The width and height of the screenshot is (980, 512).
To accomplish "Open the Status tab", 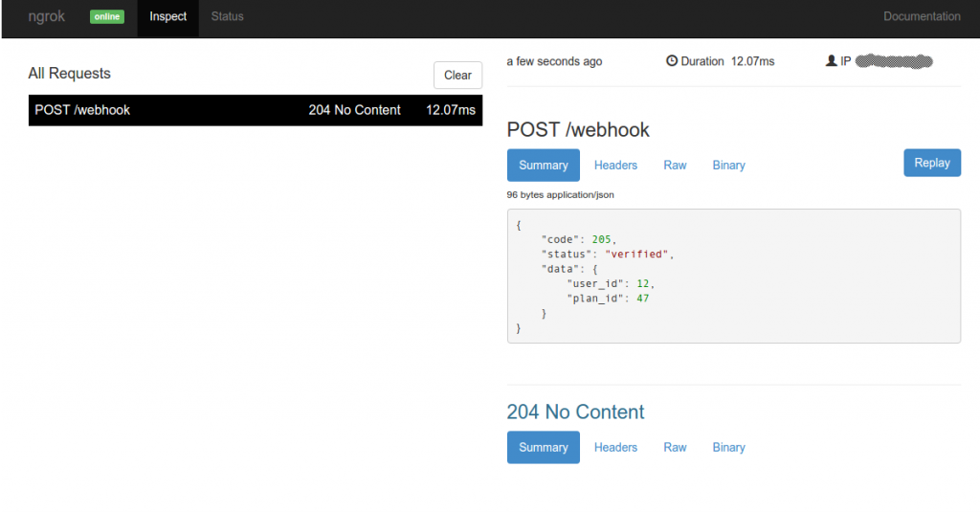I will tap(228, 17).
